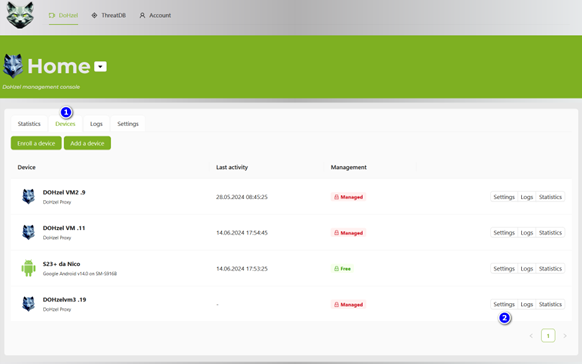The image size is (582, 364).
Task: Click the Last activity column header
Action: tap(232, 167)
